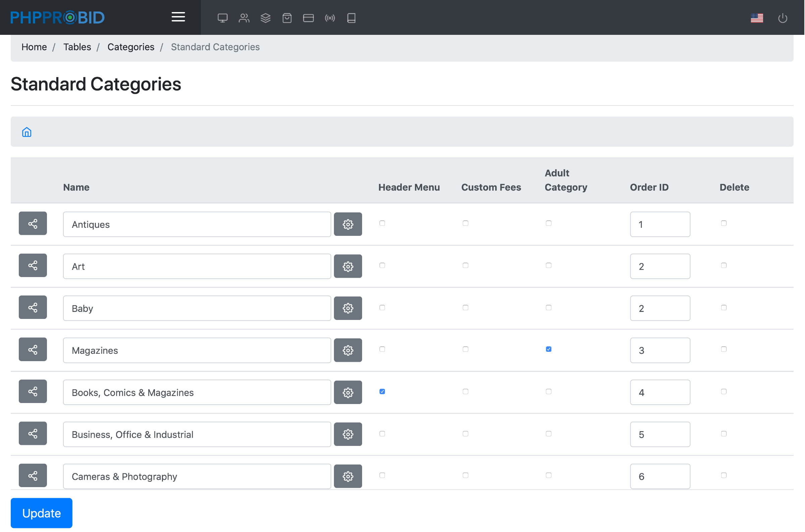
Task: Click the home icon in category breadcrumb
Action: [x=27, y=132]
